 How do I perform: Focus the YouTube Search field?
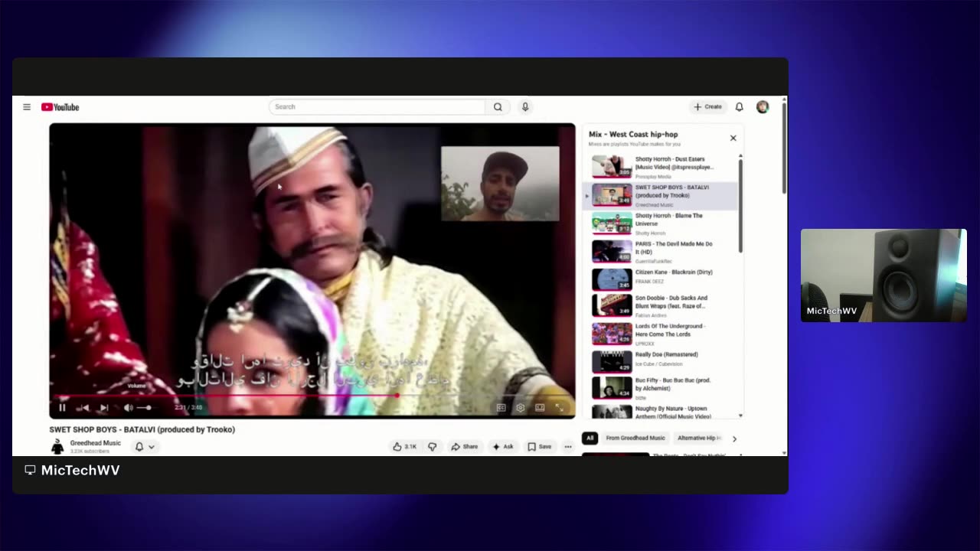click(377, 107)
